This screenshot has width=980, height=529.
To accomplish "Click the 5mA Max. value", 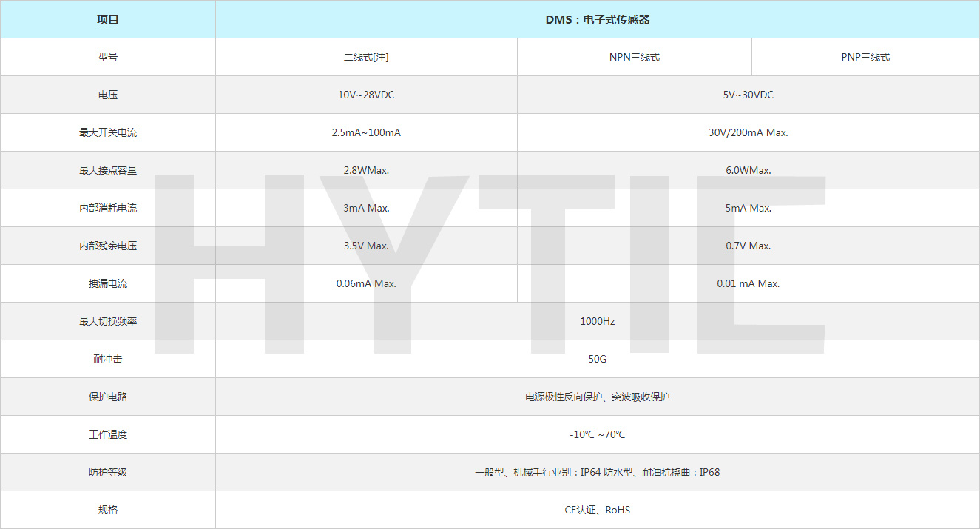I will tap(748, 208).
